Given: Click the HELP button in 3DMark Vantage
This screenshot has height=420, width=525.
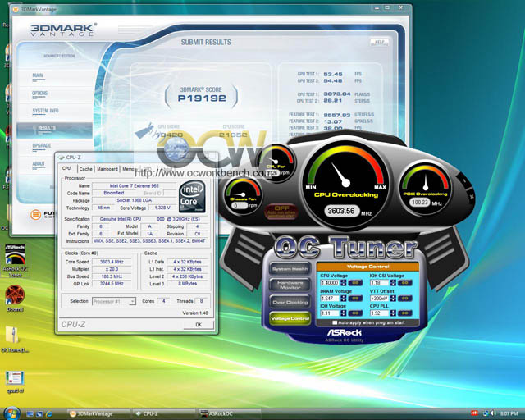Looking at the screenshot, I should pyautogui.click(x=379, y=42).
